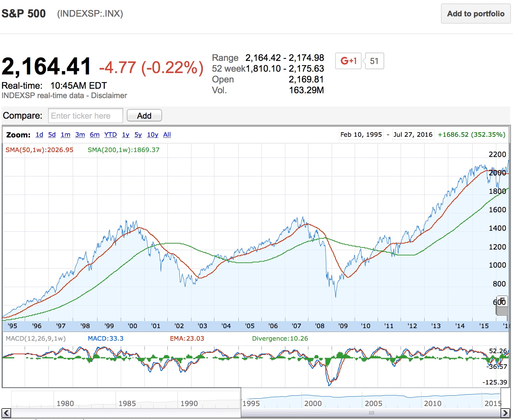513x420 pixels.
Task: Open the 51 count bubble next to G+1
Action: coord(374,61)
